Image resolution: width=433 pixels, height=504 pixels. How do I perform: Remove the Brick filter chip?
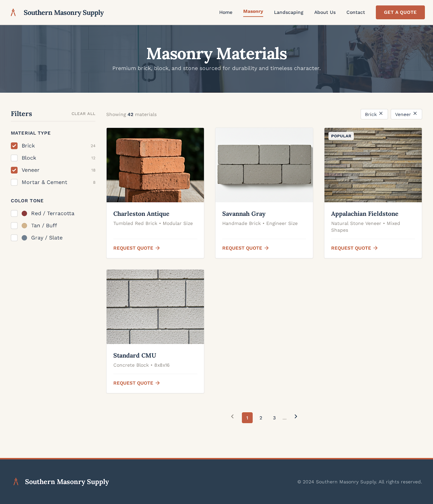point(381,114)
